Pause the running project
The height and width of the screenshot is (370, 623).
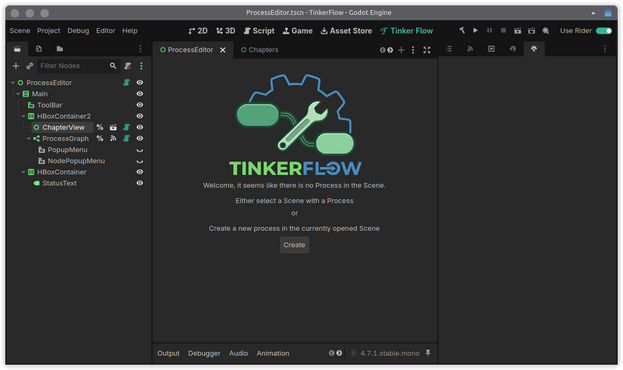click(x=489, y=30)
